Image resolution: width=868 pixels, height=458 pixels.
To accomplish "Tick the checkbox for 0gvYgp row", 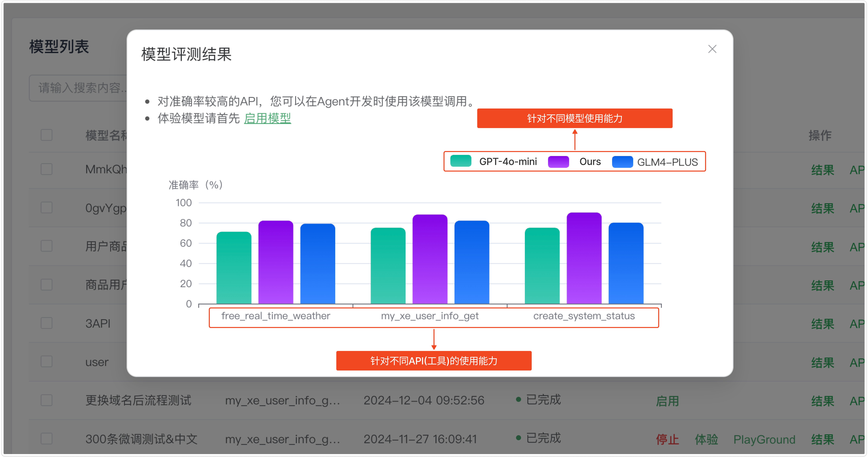I will tap(47, 207).
